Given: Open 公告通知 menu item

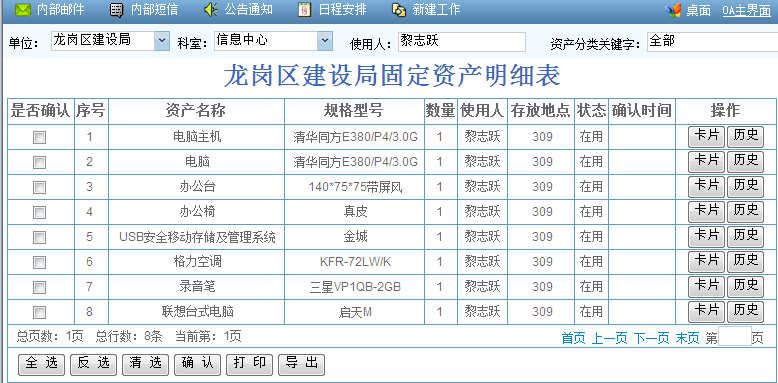Looking at the screenshot, I should [x=249, y=9].
